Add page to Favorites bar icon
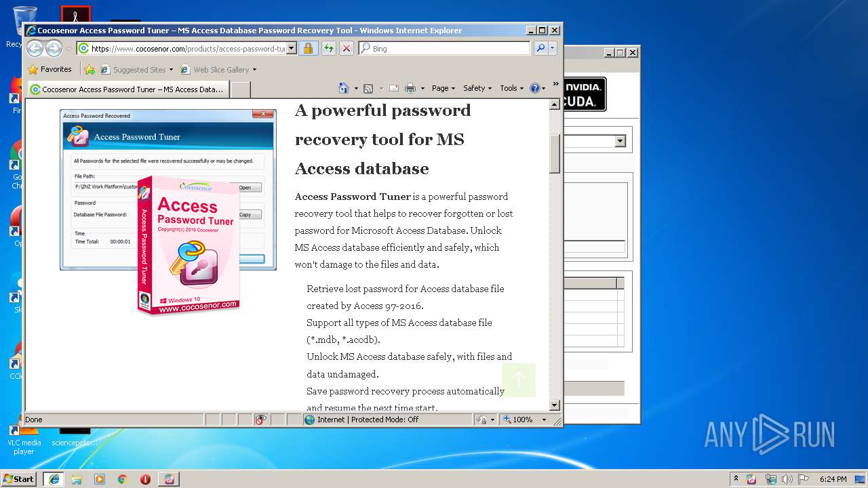 90,69
